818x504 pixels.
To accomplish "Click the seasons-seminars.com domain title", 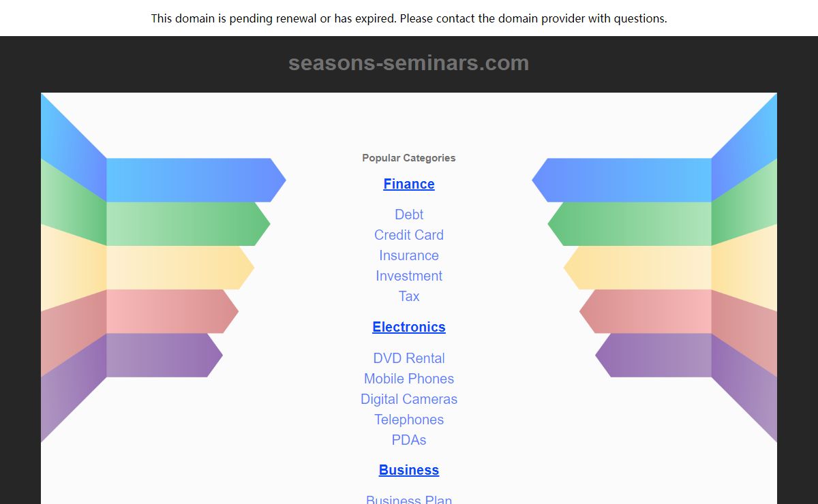I will [409, 63].
